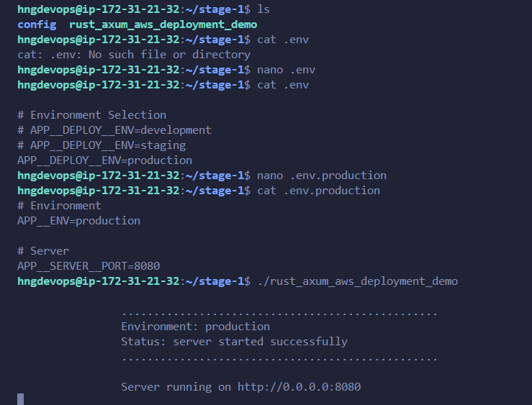This screenshot has width=532, height=405.
Task: Click the blinking terminal cursor block
Action: click(21, 399)
